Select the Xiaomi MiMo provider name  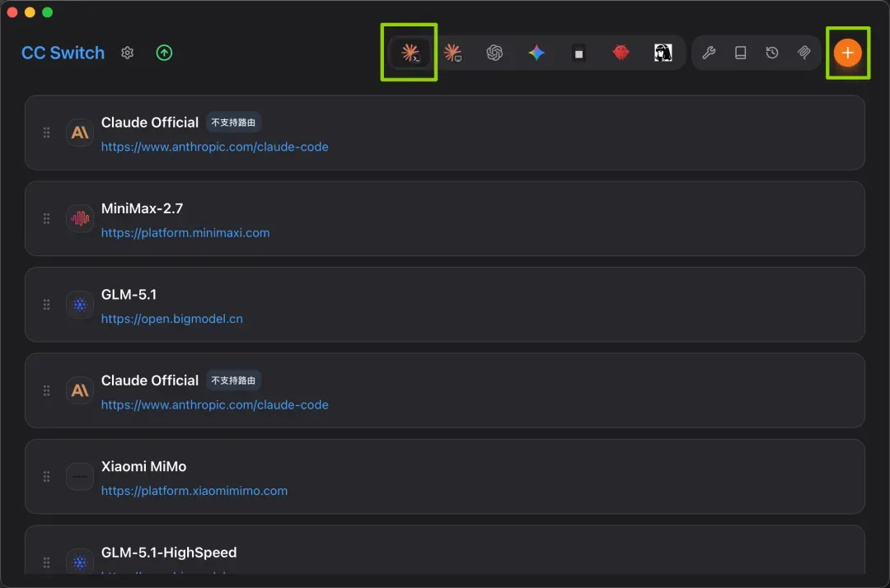(143, 467)
